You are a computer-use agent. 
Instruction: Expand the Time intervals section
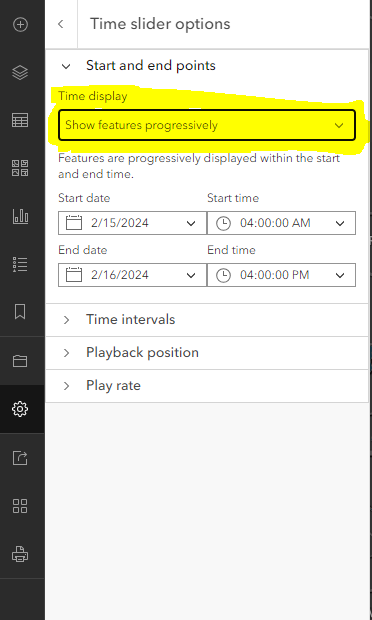point(207,319)
